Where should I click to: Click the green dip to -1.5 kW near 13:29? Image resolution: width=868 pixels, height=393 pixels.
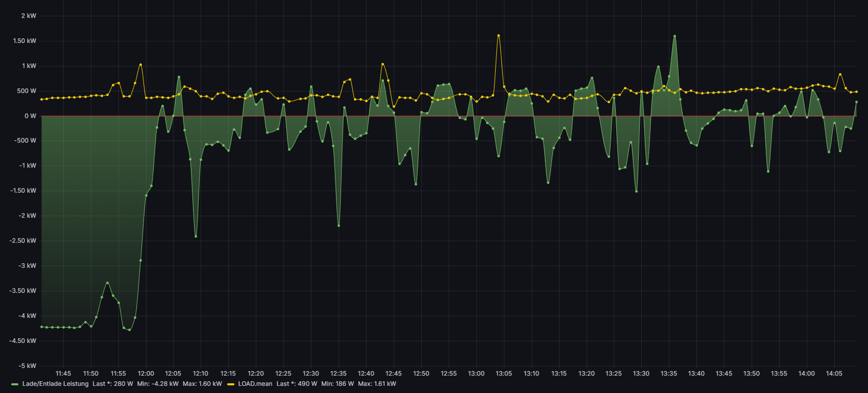click(x=636, y=191)
